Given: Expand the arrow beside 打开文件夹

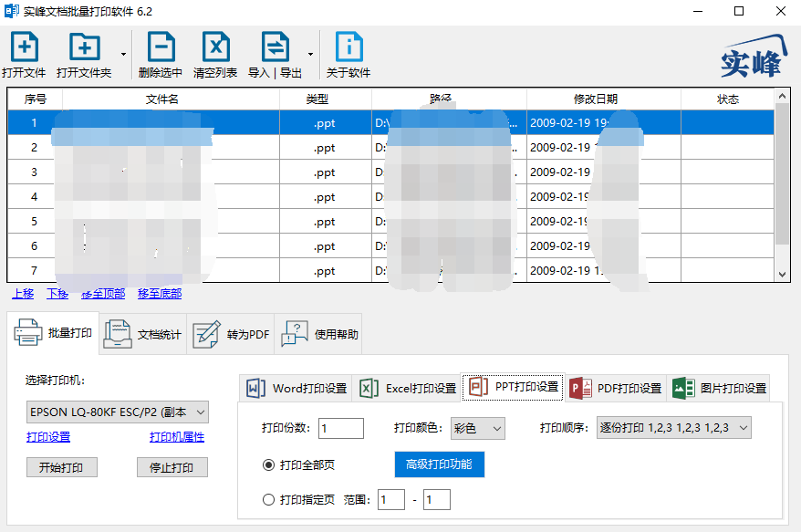Looking at the screenshot, I should [x=123, y=54].
